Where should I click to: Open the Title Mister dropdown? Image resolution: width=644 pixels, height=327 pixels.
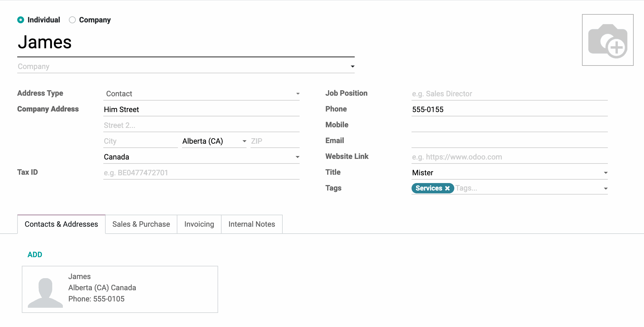(x=509, y=173)
